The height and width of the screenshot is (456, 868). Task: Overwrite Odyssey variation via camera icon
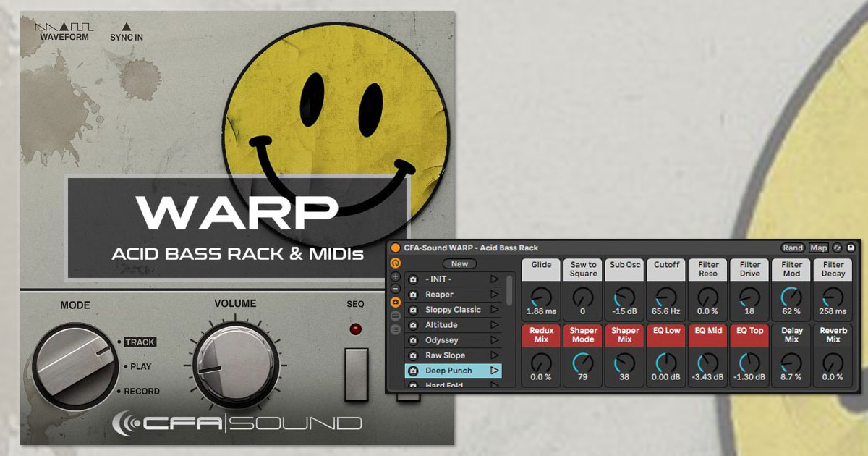pos(413,340)
